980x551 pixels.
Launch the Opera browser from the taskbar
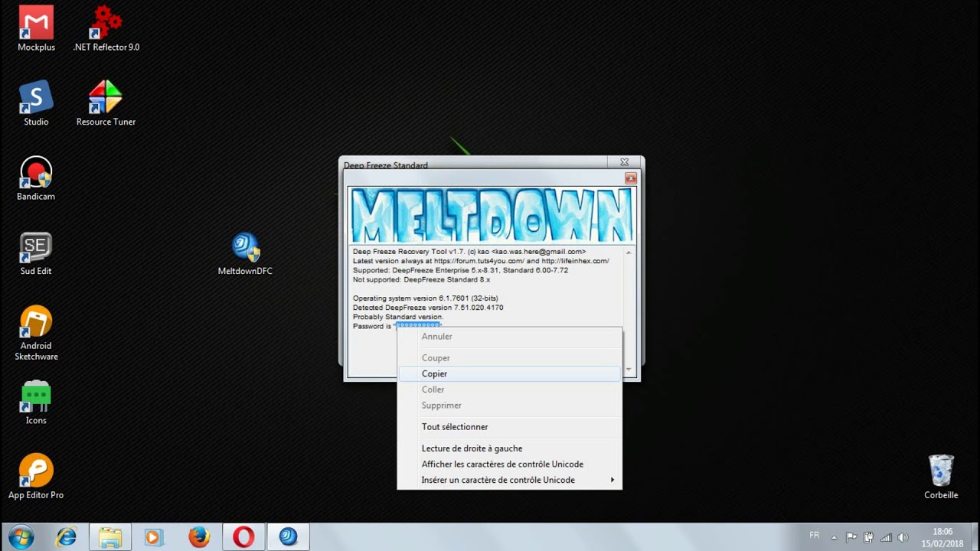243,536
